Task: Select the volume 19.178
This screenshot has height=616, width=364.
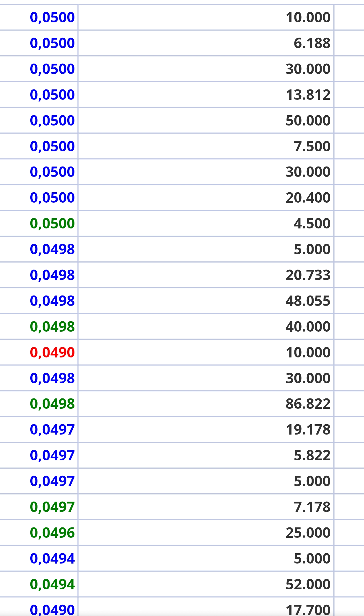Action: coord(308,430)
